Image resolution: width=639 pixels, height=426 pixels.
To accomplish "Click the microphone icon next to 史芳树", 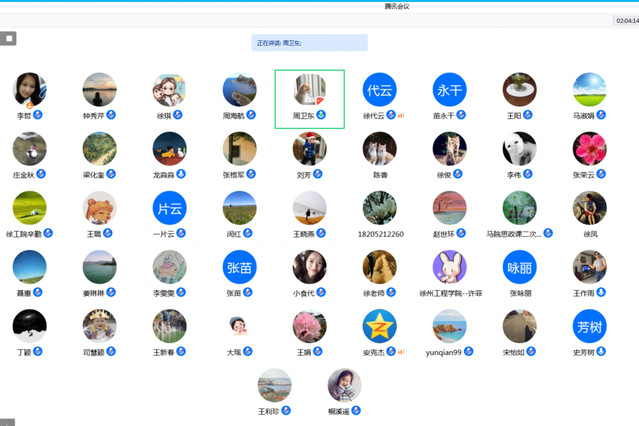I will click(602, 352).
